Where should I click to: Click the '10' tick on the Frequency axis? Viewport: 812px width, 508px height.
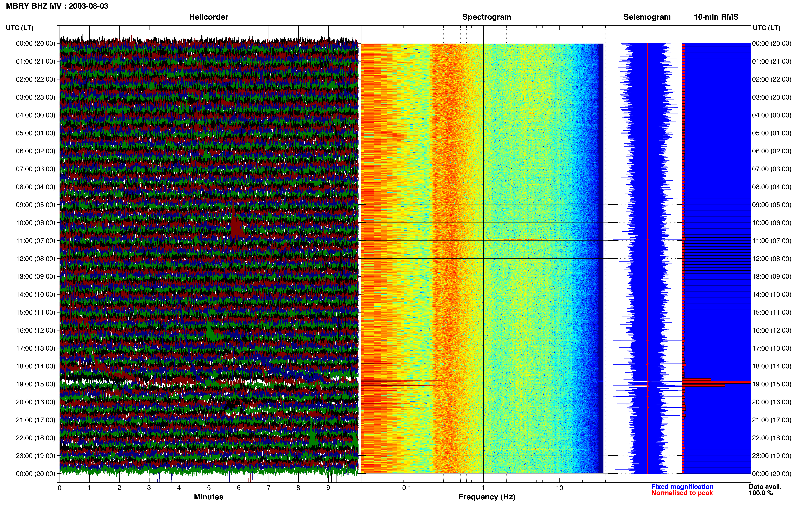559,488
